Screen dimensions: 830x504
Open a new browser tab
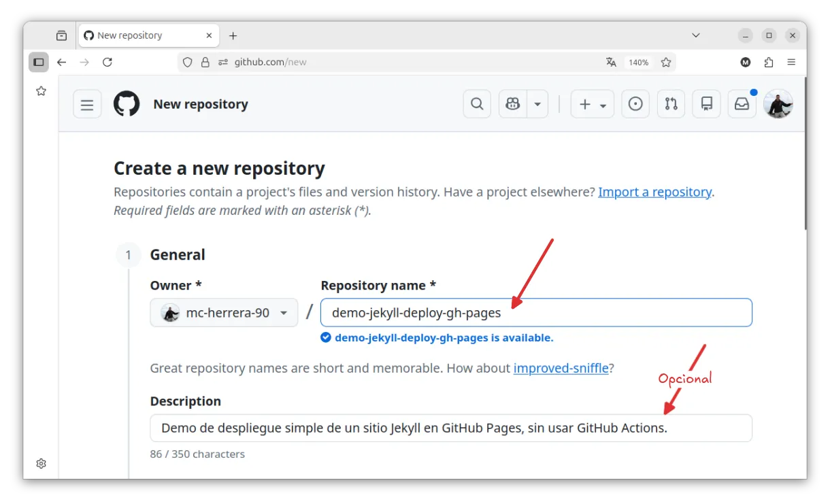click(x=233, y=35)
